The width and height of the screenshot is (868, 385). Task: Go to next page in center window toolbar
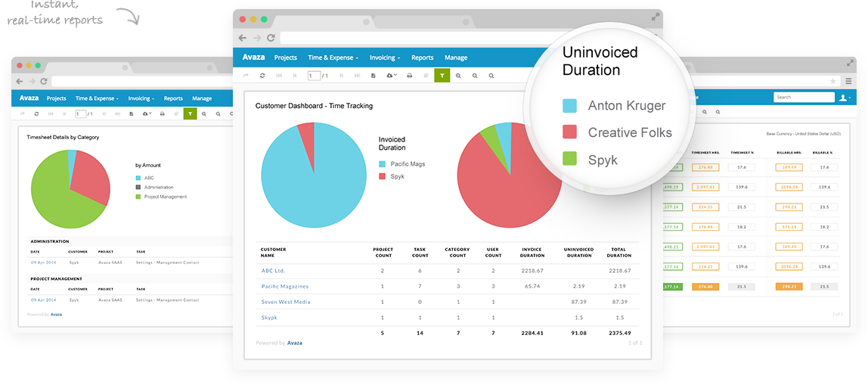pyautogui.click(x=341, y=76)
